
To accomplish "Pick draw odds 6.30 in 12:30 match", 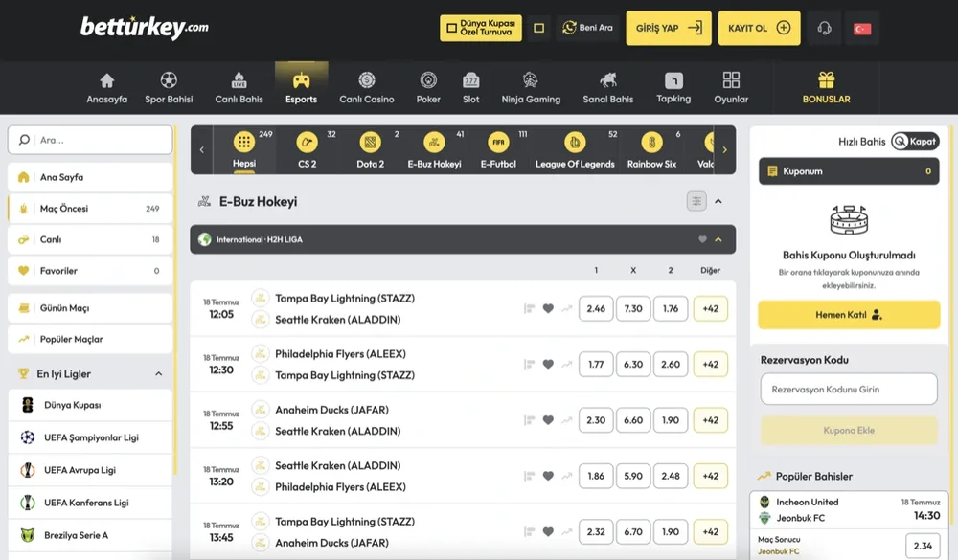I will tap(633, 364).
